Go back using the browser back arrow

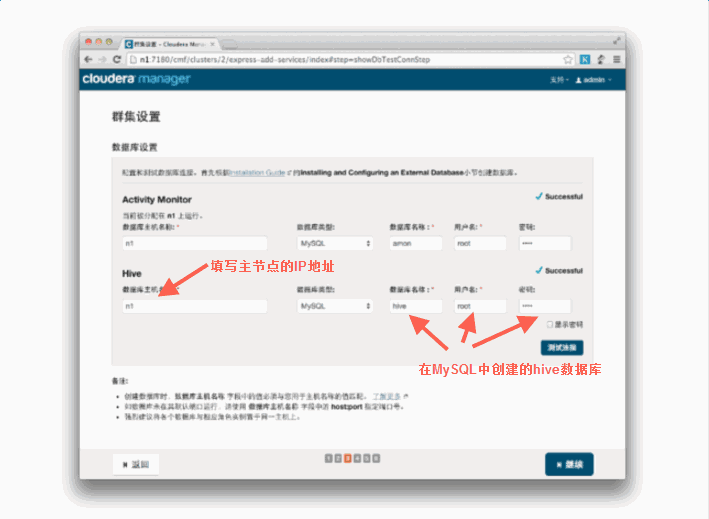click(89, 60)
